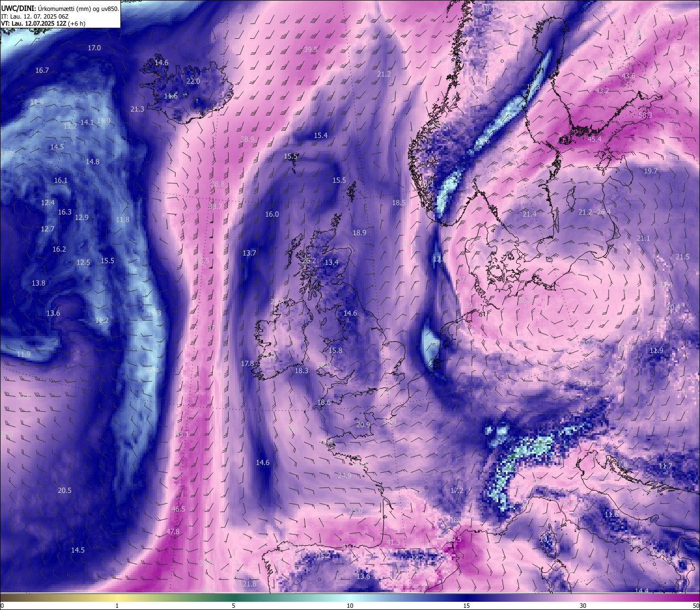Click the 20.9 value on the map
This screenshot has height=610, width=700.
[x=363, y=425]
